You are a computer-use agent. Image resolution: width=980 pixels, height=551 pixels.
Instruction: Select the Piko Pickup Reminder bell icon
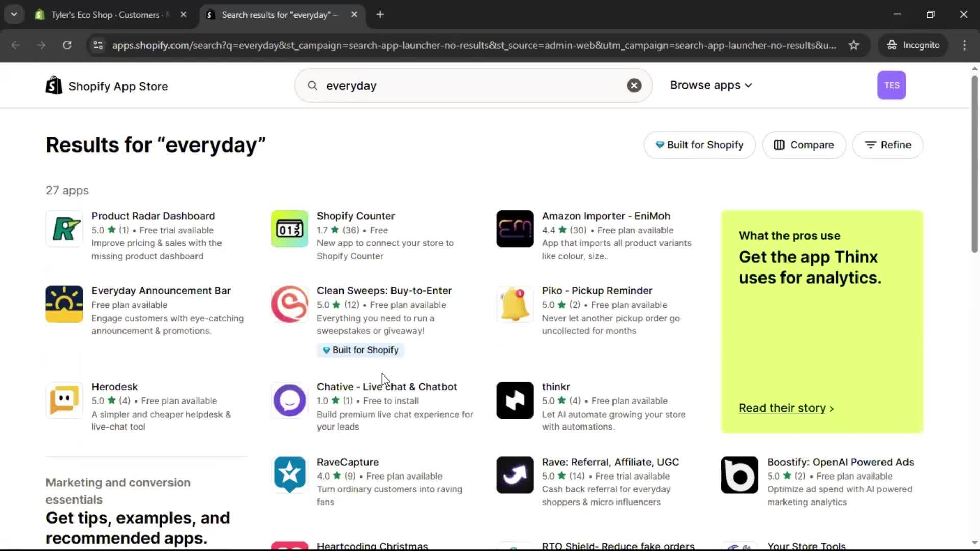tap(514, 304)
